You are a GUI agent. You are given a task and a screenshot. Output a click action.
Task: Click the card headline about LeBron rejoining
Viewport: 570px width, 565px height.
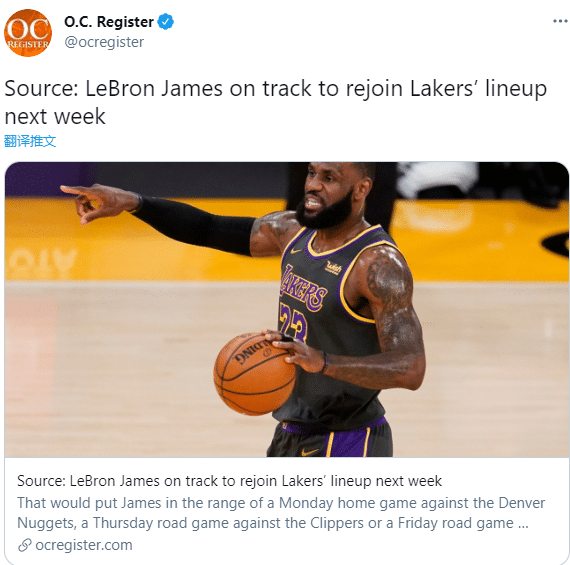coord(229,481)
